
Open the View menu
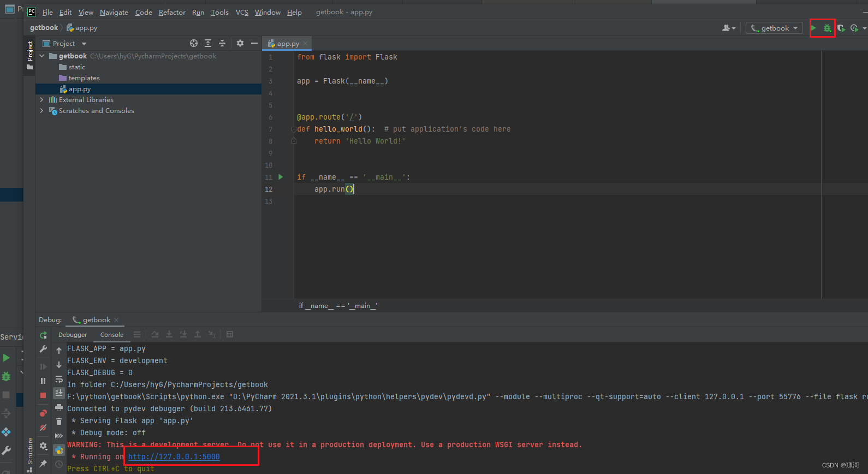tap(86, 12)
